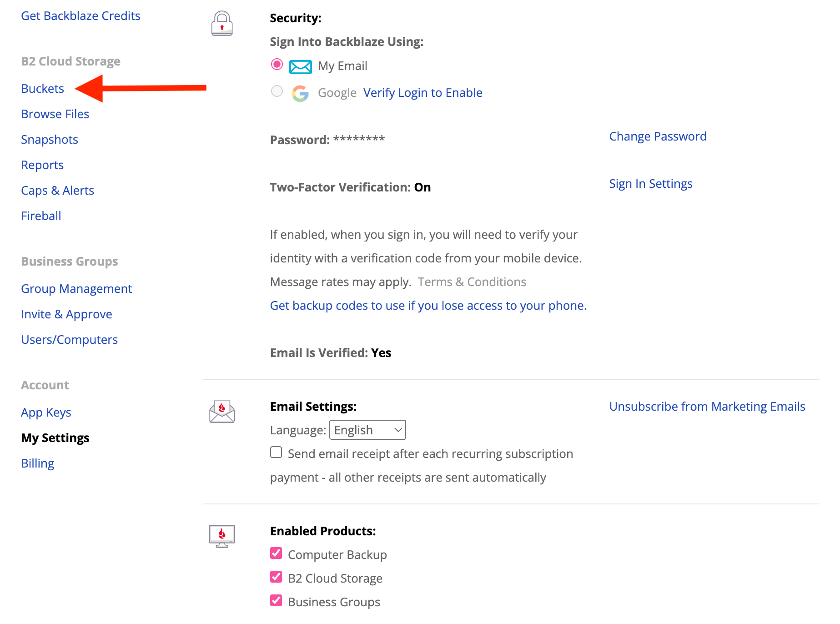Screen dimensions: 840x624
Task: Uncheck Computer Backup product
Action: coord(276,553)
